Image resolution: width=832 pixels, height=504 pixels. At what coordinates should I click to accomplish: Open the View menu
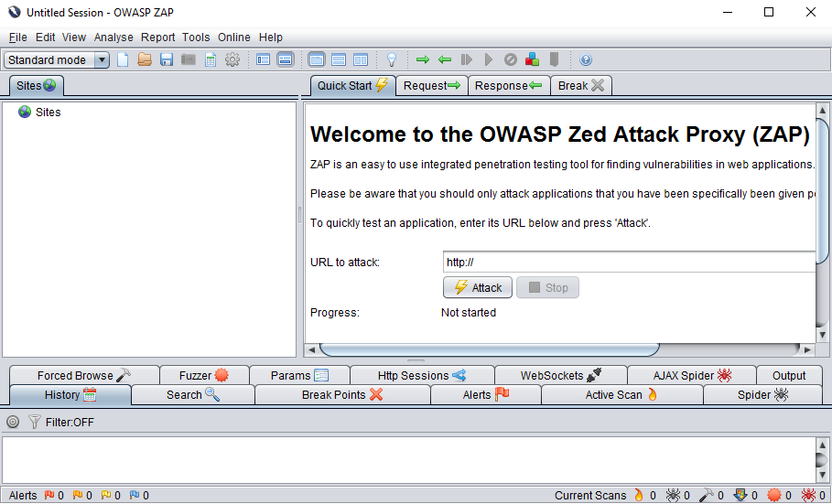(74, 38)
